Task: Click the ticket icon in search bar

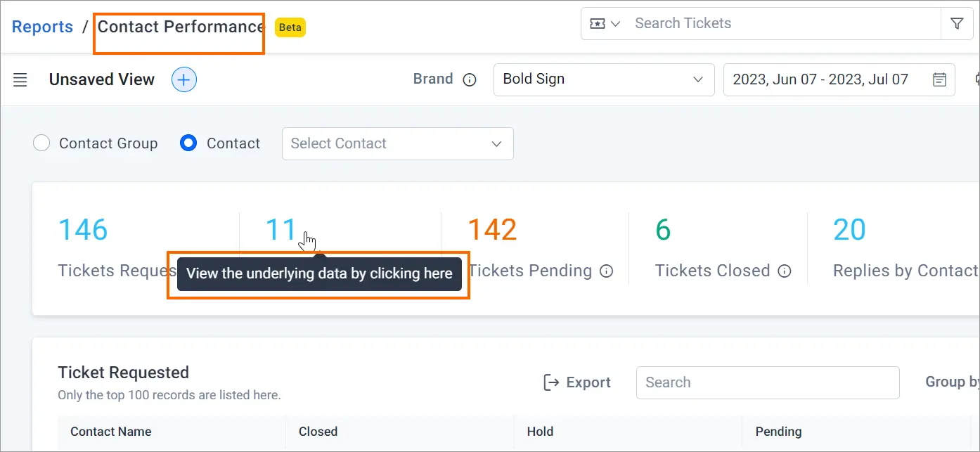Action: click(598, 23)
